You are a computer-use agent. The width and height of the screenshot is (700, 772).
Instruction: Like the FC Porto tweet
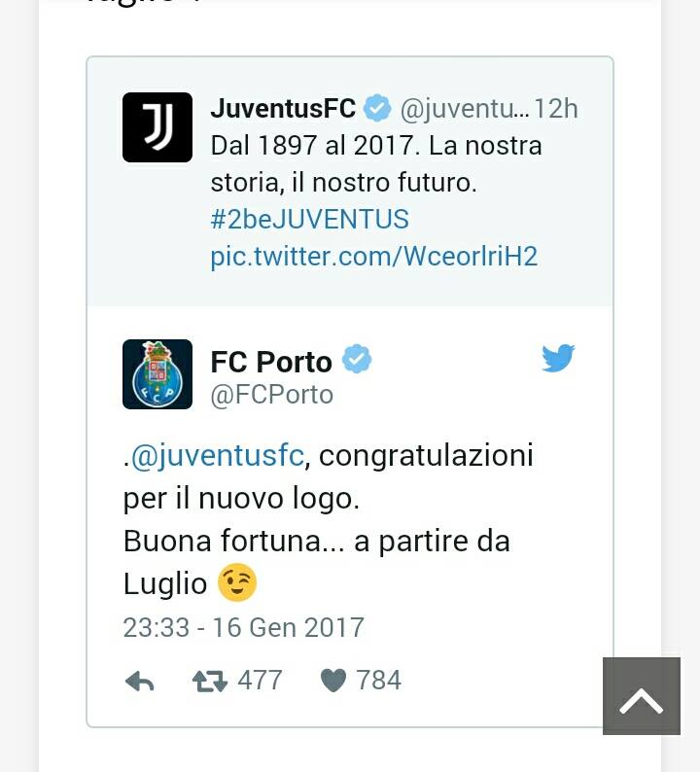click(x=333, y=681)
